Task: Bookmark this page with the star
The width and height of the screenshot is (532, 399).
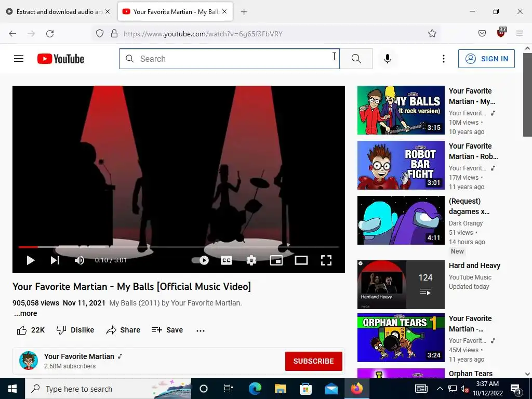Action: [432, 33]
